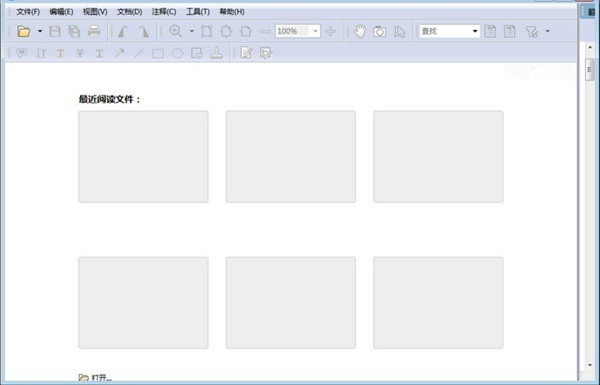600x385 pixels.
Task: Click the vertical scrollbar down arrow
Action: pyautogui.click(x=590, y=365)
